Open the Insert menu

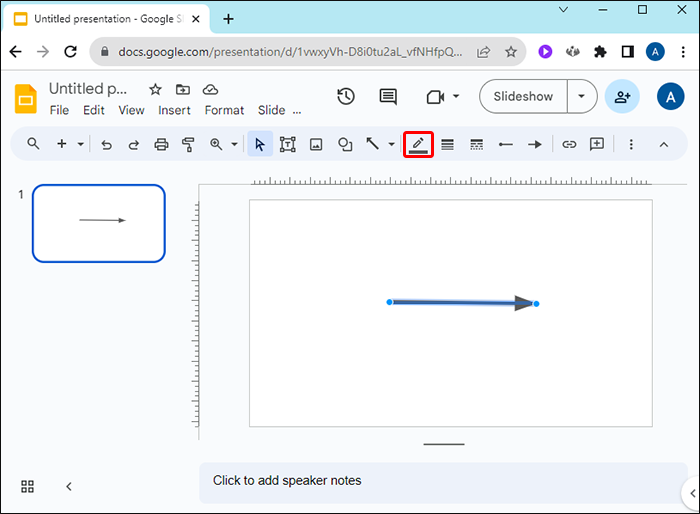174,110
